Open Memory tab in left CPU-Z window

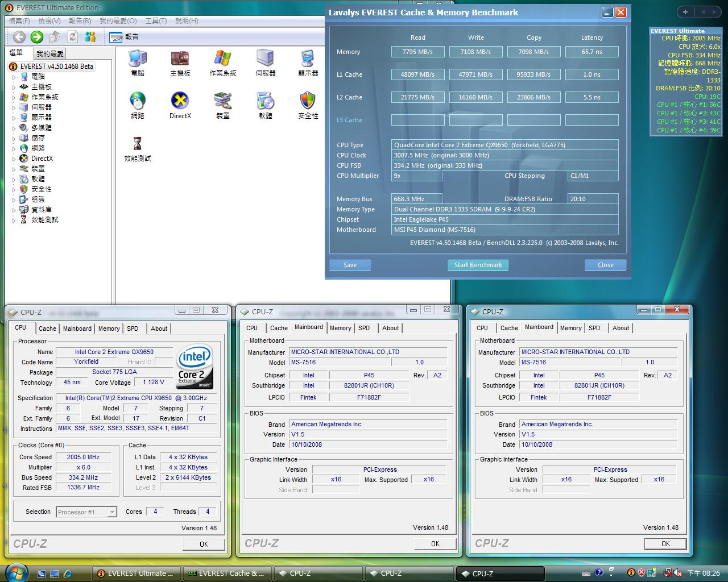pos(109,329)
